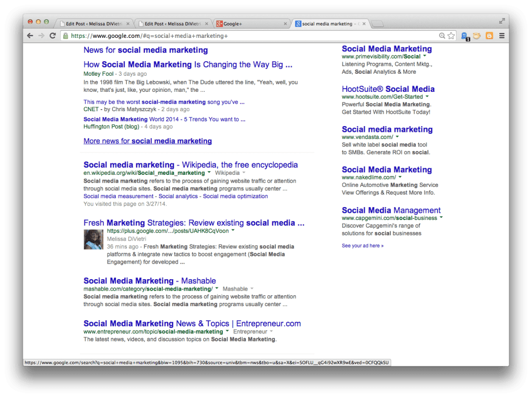Expand the arrow beside the en.wikipedia.org URL
The height and width of the screenshot is (398, 532).
(x=209, y=173)
